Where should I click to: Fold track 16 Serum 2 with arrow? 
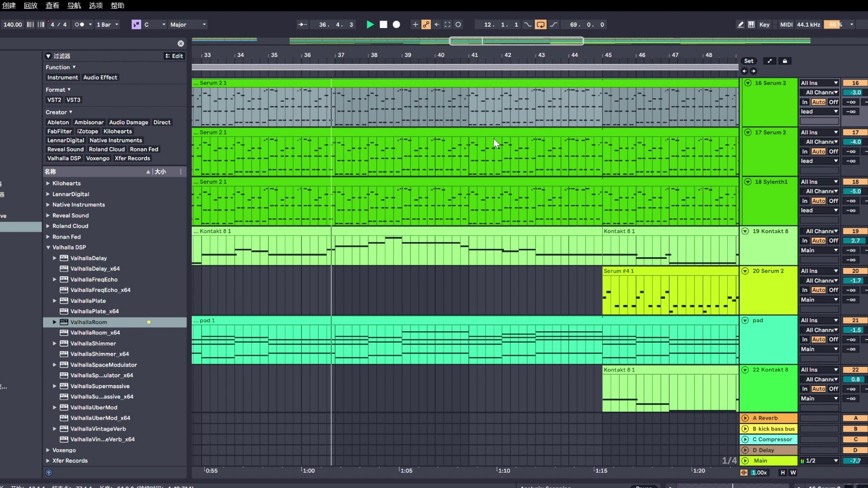(748, 83)
